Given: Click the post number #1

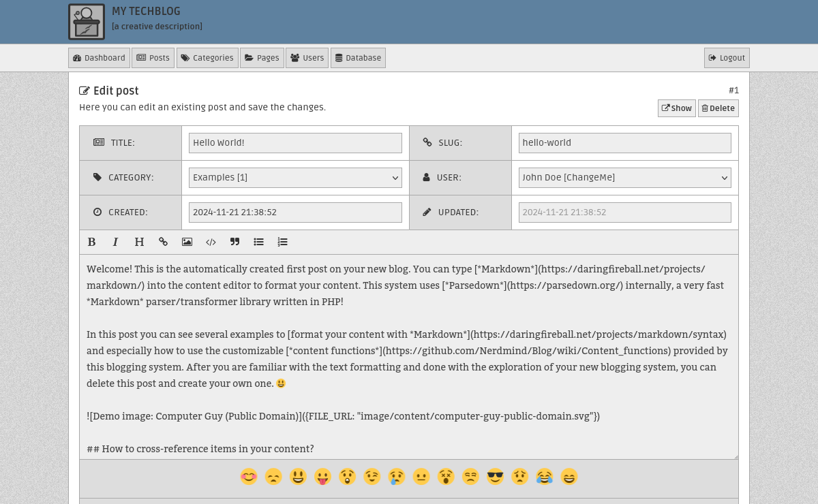Looking at the screenshot, I should coord(733,91).
